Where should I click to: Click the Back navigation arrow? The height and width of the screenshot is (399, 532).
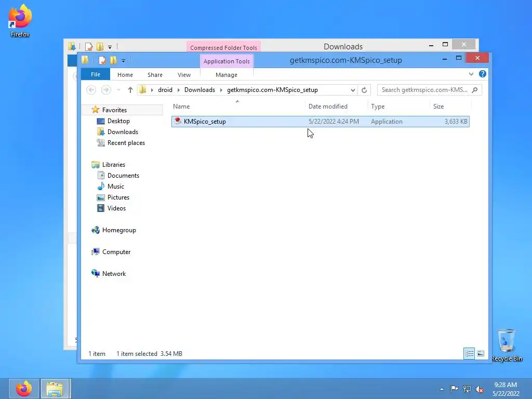pyautogui.click(x=91, y=90)
